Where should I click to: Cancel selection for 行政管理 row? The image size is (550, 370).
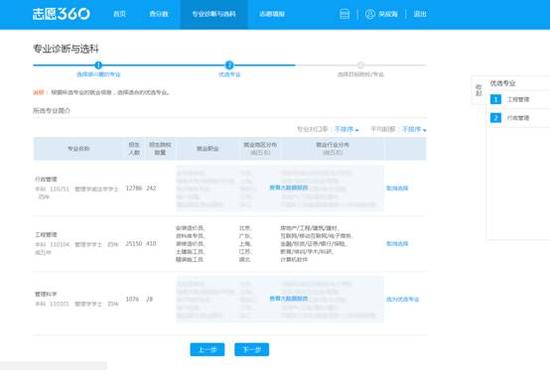point(397,188)
